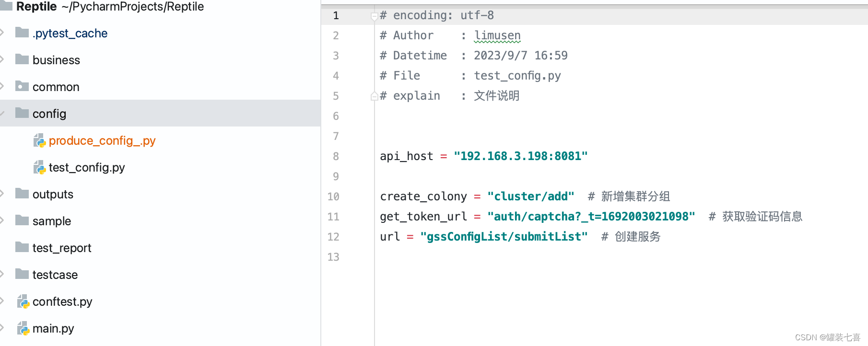Screen dimensions: 868x346
Task: Expand the outputs folder arrow
Action: pyautogui.click(x=2, y=194)
